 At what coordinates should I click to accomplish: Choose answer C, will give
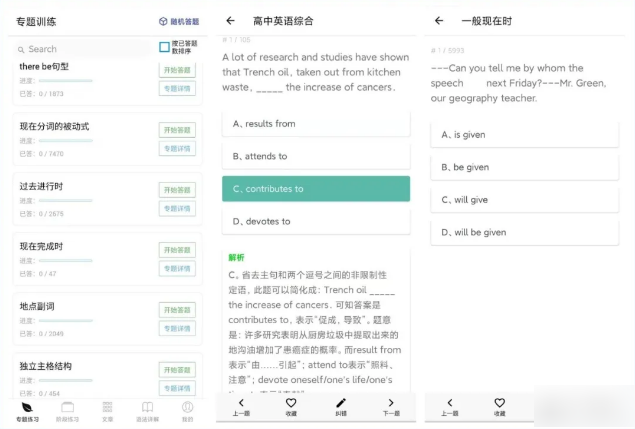pyautogui.click(x=524, y=200)
